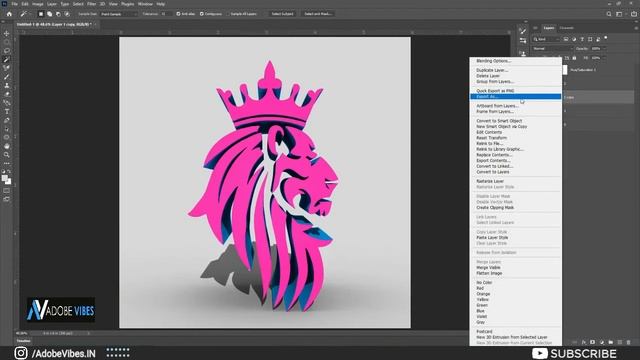Choose Export As from context menu

pos(516,97)
